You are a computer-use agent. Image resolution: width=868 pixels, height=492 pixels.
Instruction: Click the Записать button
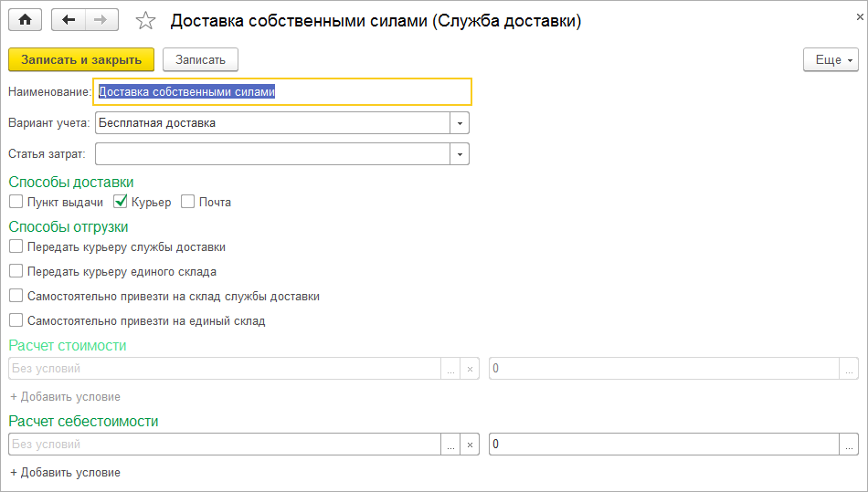pyautogui.click(x=200, y=59)
